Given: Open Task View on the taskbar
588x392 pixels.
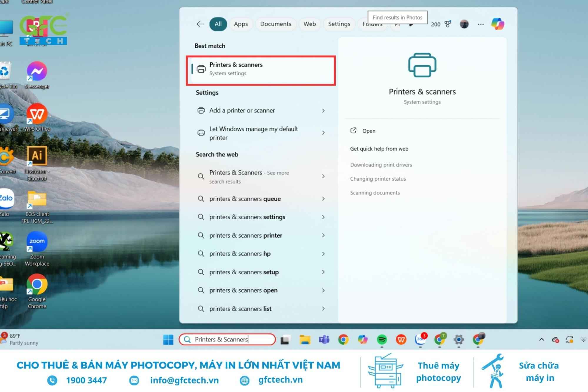Looking at the screenshot, I should click(285, 340).
